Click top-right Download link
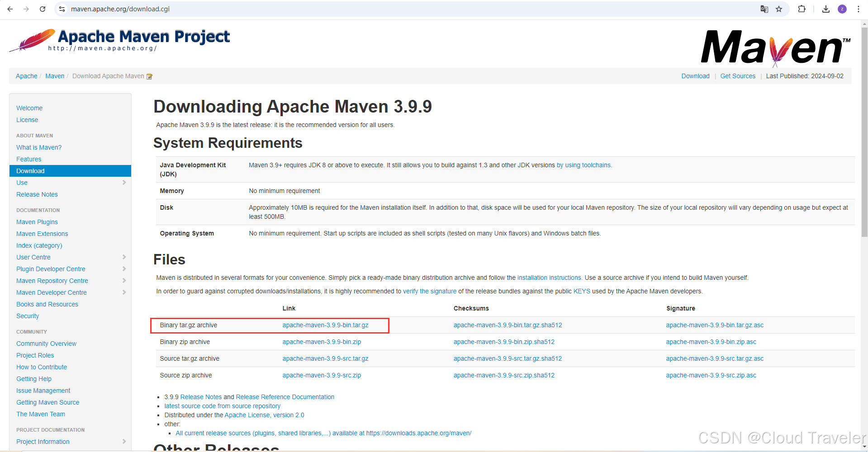 click(x=696, y=76)
